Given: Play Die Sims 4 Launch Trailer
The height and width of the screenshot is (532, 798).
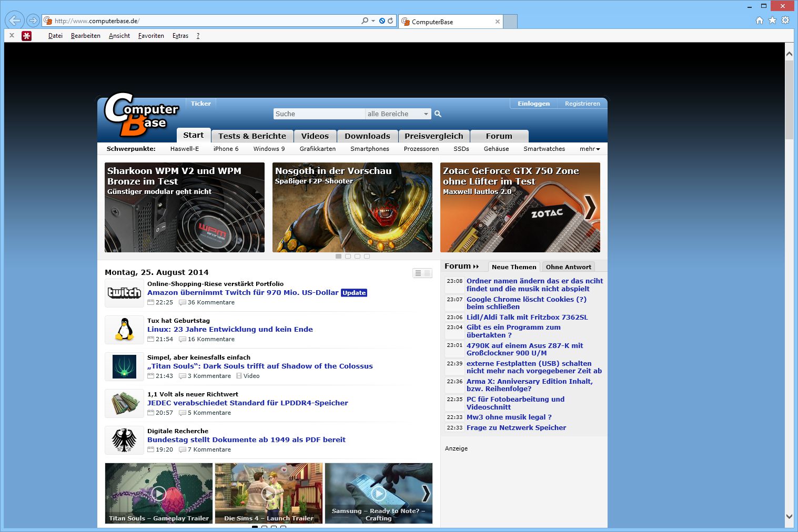Looking at the screenshot, I should coord(269,493).
